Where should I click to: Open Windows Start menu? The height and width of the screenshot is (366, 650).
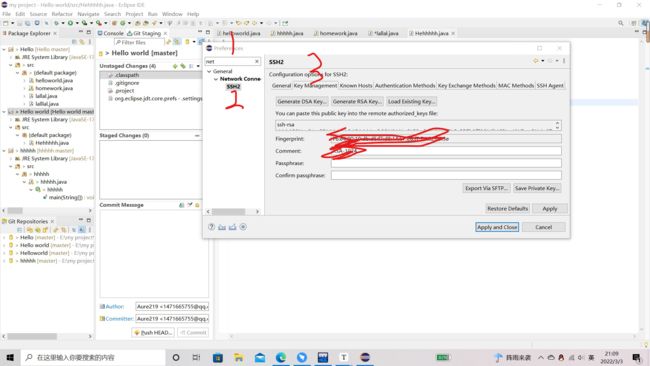tap(10, 357)
